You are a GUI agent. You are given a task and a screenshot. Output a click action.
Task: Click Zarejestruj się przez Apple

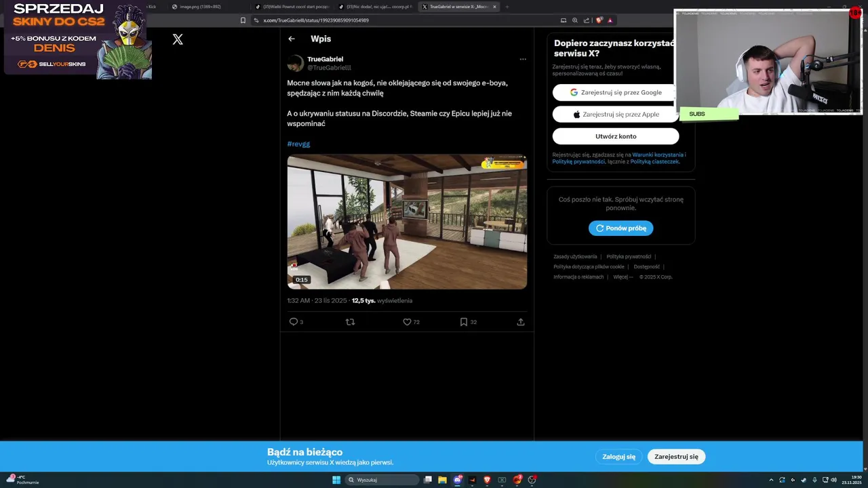coord(616,115)
